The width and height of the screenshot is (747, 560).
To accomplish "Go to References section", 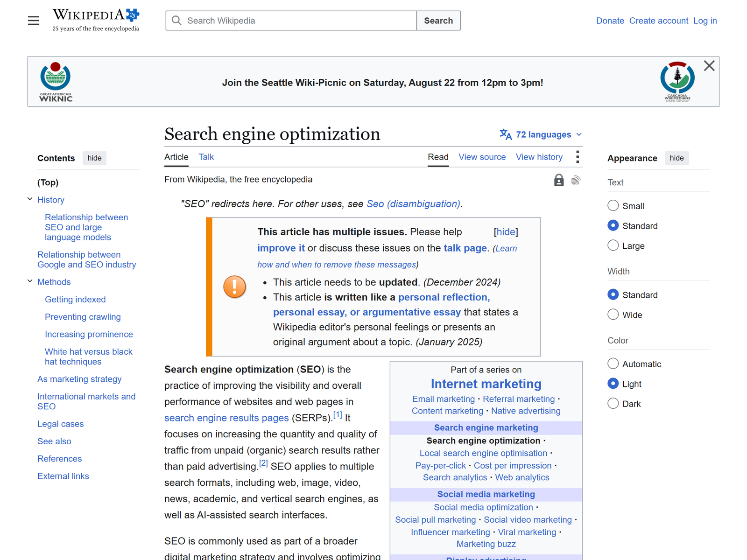I will pyautogui.click(x=59, y=459).
